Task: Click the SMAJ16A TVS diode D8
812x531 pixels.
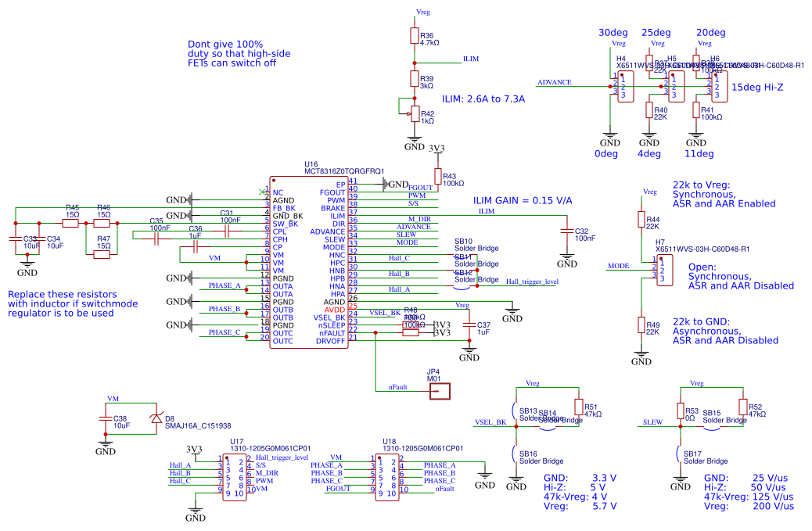Action: click(155, 419)
